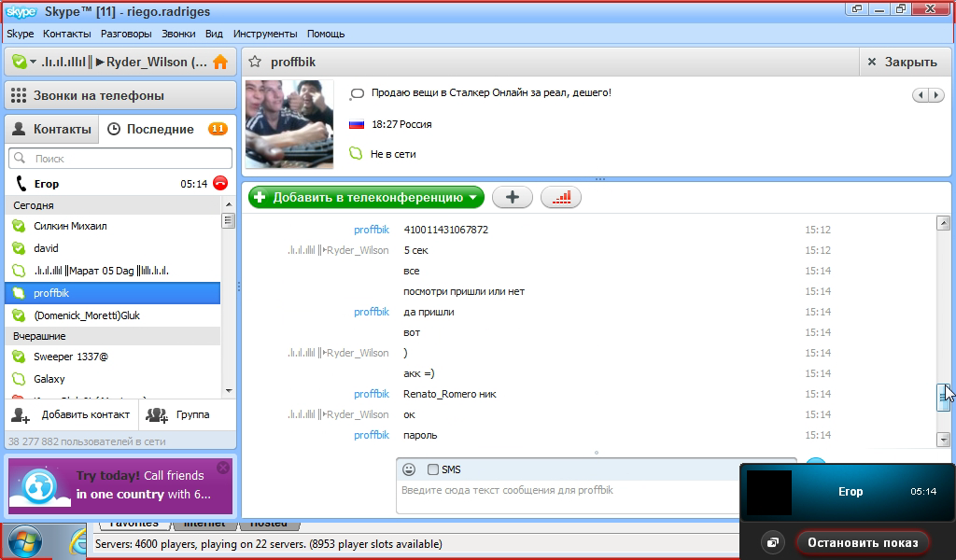This screenshot has width=956, height=560.
Task: Click the phone handset icon beside Егор
Action: (21, 184)
